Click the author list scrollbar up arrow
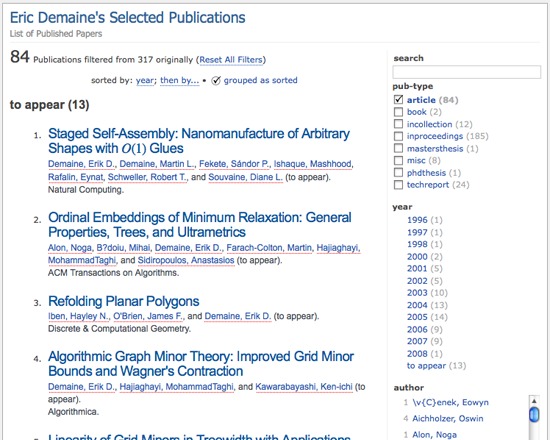 (x=534, y=400)
